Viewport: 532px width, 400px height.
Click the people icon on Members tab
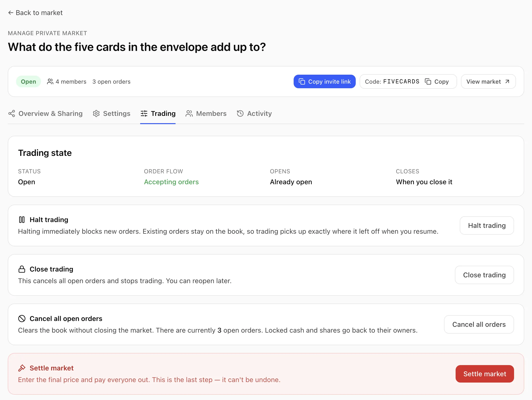[189, 113]
